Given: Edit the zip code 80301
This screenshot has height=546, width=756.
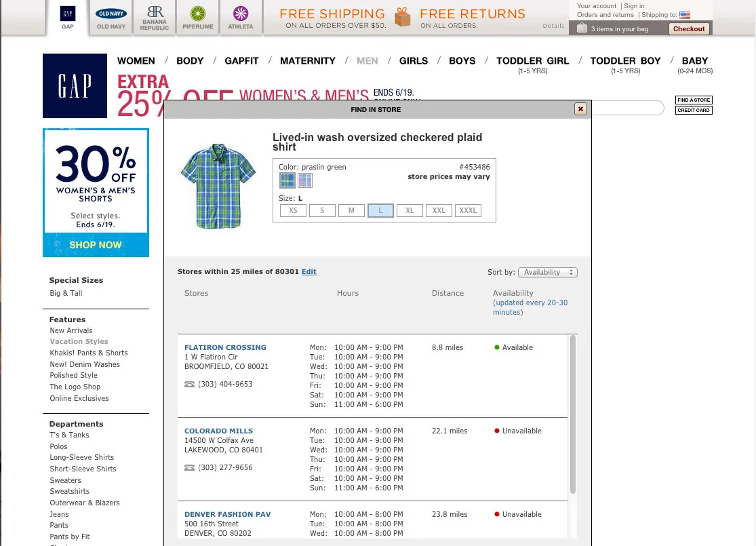Looking at the screenshot, I should [x=309, y=271].
